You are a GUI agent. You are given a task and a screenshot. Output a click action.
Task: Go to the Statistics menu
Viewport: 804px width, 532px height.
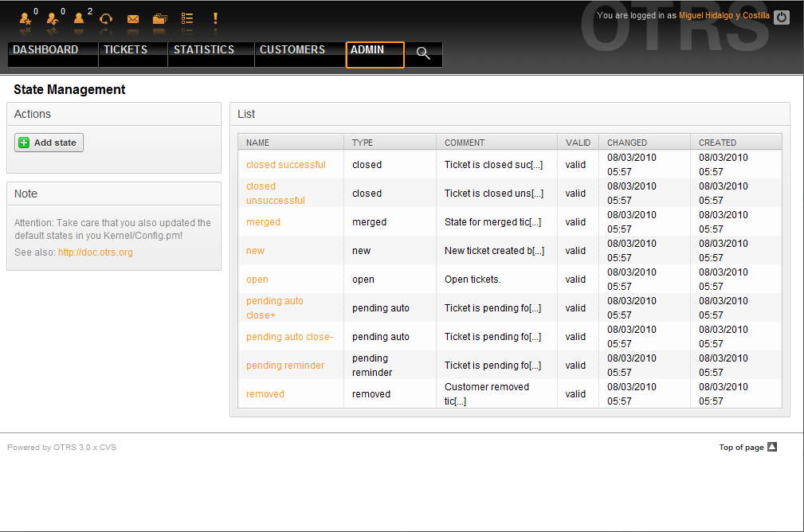204,50
